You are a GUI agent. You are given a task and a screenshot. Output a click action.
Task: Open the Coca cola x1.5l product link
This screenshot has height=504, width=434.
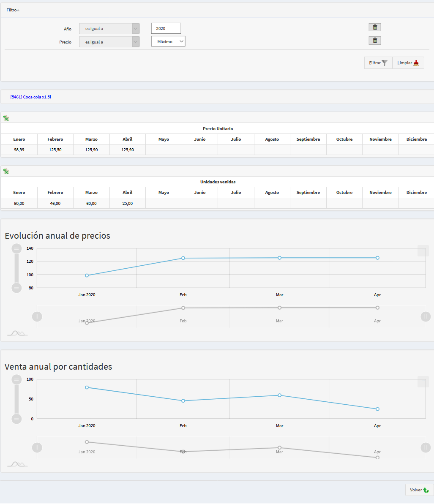(x=31, y=97)
